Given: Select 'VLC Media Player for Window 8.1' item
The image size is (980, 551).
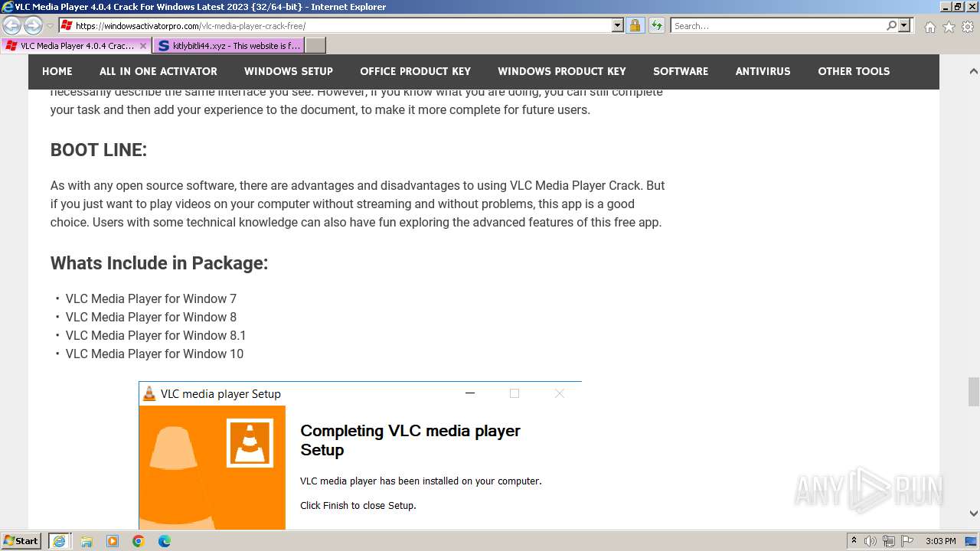Looking at the screenshot, I should click(156, 335).
